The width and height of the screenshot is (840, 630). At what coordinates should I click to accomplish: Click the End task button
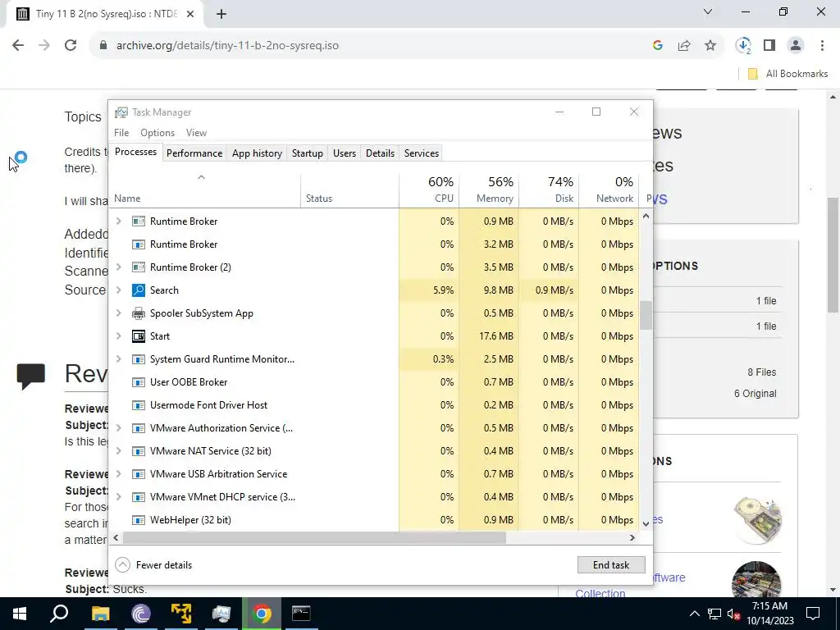[611, 564]
